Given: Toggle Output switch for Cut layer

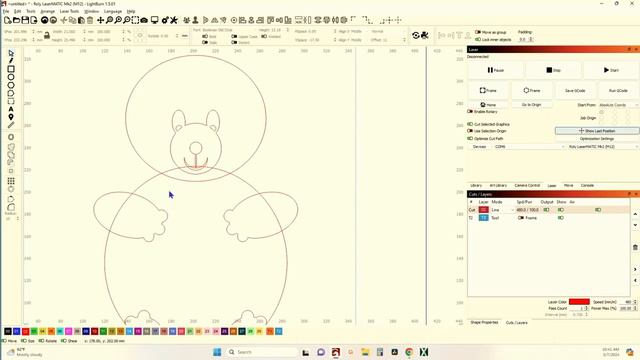Looking at the screenshot, I should [546, 210].
